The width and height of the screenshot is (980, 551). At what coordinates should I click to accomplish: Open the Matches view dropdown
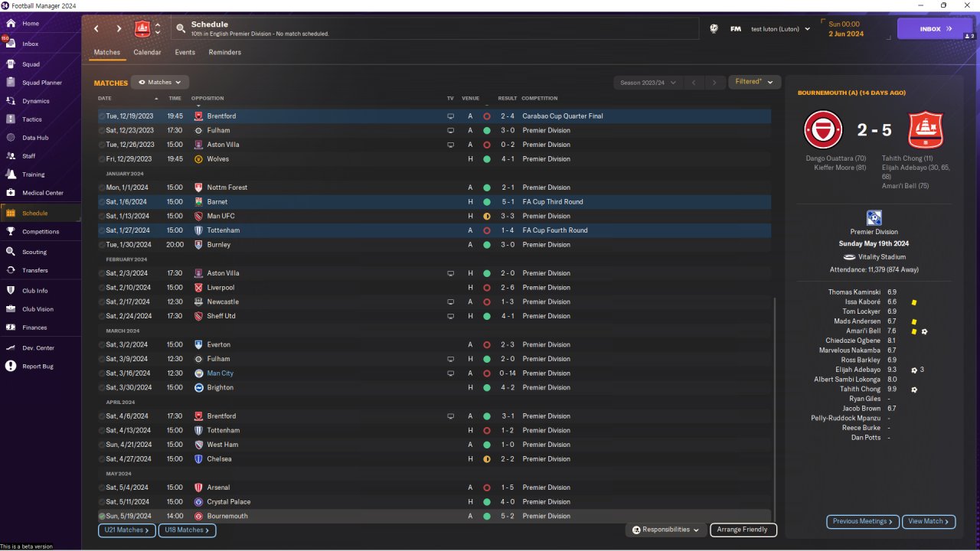[x=160, y=82]
